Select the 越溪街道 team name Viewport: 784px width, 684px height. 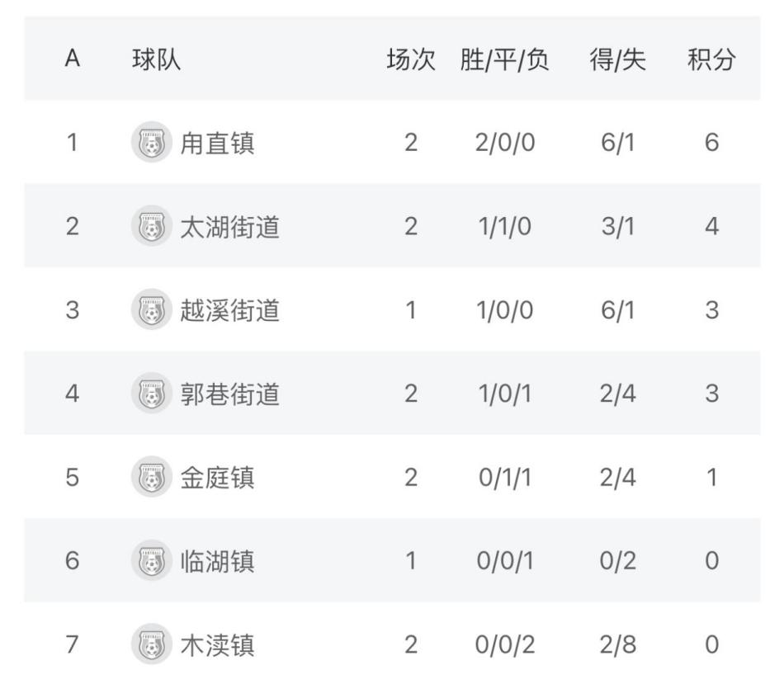[229, 310]
